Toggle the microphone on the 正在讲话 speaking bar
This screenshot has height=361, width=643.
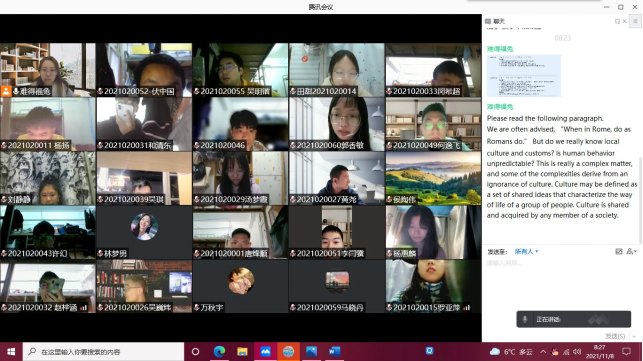point(524,319)
